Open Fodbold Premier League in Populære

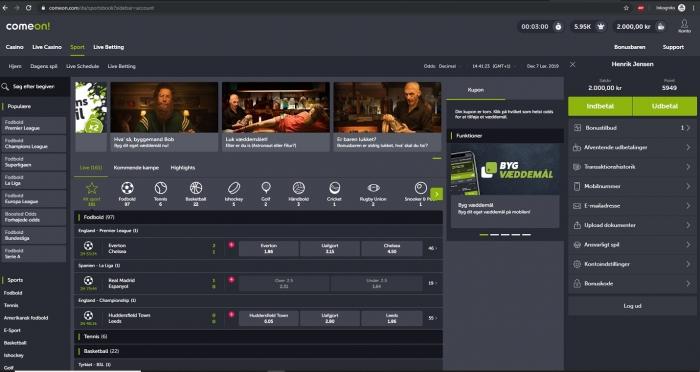(34, 125)
